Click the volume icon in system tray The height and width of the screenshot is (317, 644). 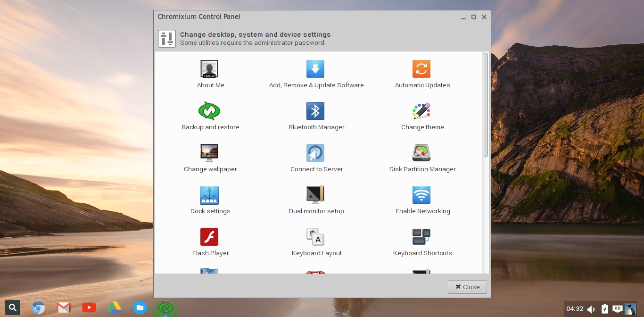coord(591,309)
